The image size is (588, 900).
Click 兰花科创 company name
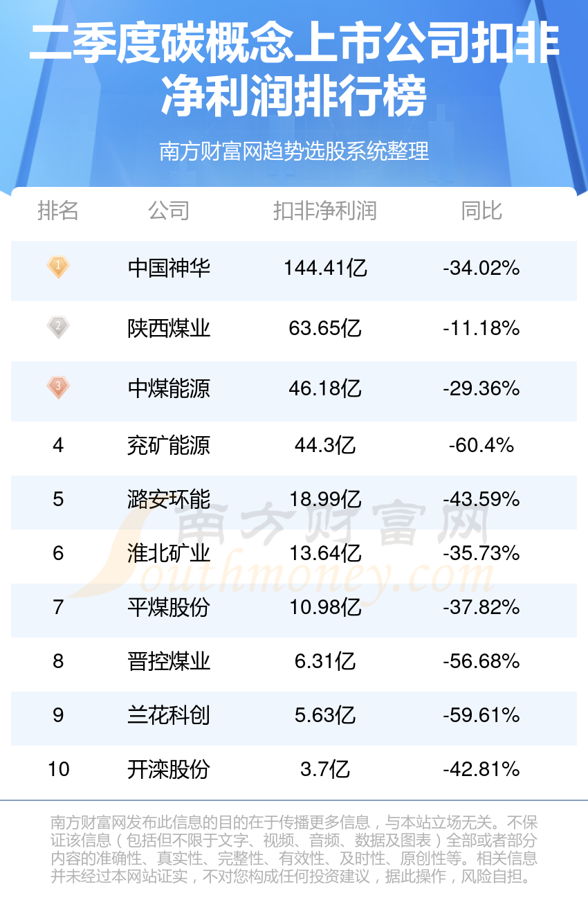[169, 715]
